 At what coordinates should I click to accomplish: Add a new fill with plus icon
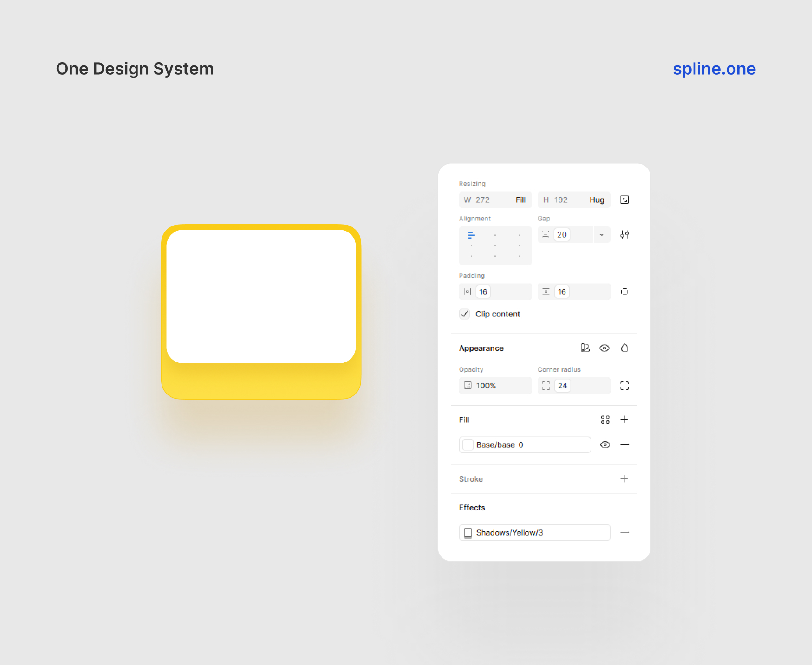tap(624, 420)
